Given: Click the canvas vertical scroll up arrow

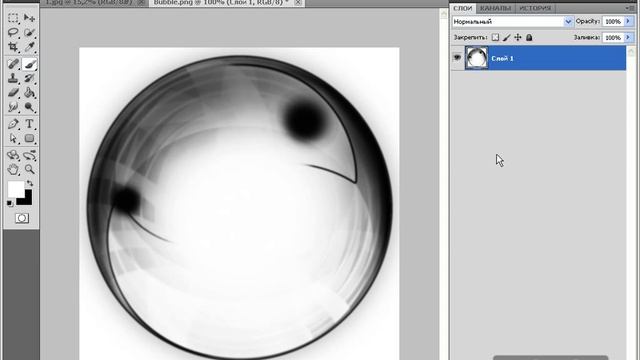Looking at the screenshot, I should (444, 14).
